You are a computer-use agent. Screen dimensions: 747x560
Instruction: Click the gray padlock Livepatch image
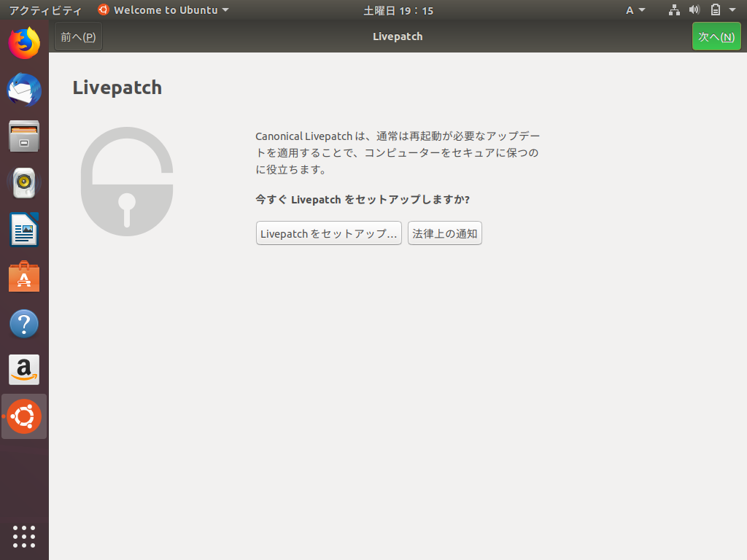[127, 182]
